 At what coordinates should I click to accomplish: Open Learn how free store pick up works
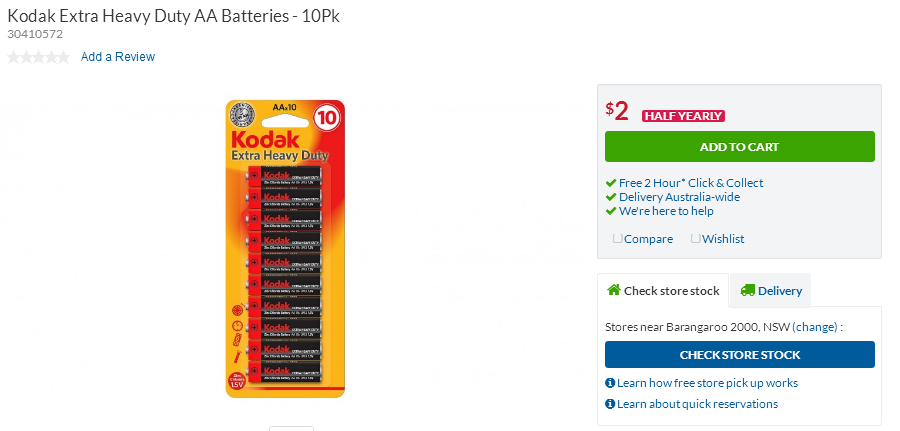coord(707,383)
